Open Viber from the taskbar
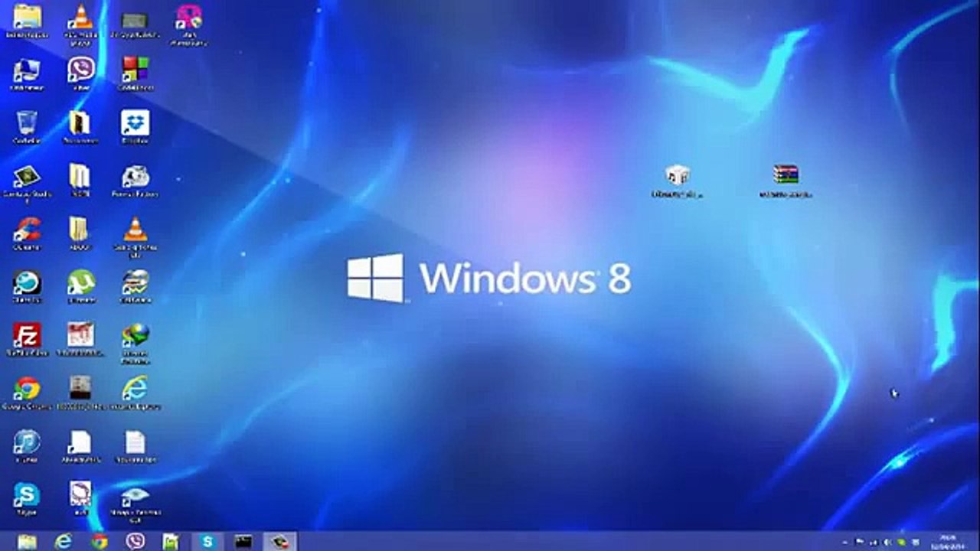 click(x=136, y=542)
